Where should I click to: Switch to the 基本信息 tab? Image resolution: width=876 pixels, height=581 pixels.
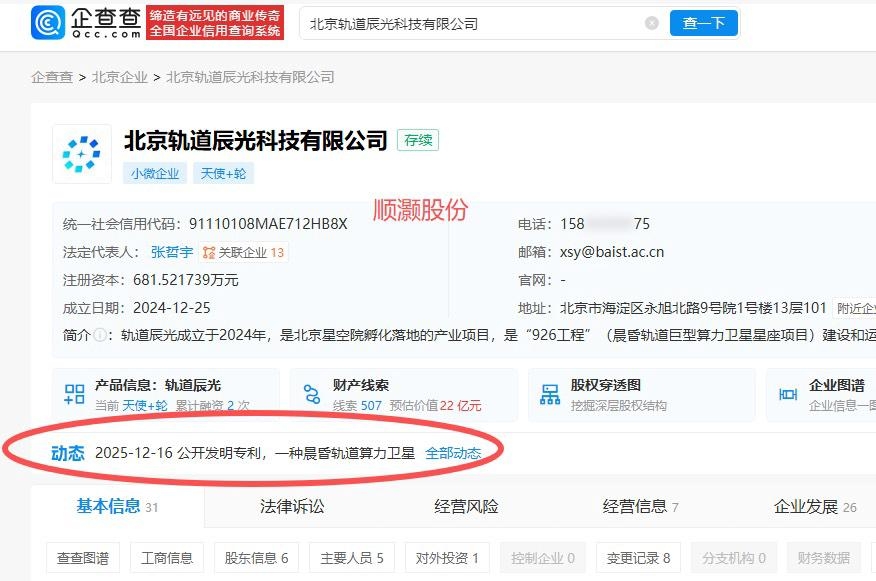point(117,507)
